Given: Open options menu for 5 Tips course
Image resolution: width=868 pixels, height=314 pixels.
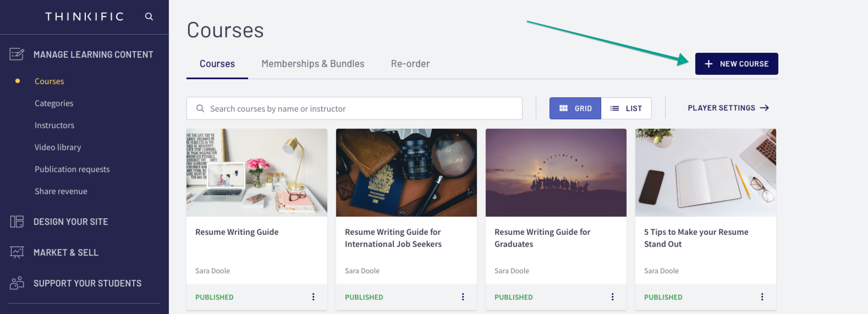Looking at the screenshot, I should point(762,297).
